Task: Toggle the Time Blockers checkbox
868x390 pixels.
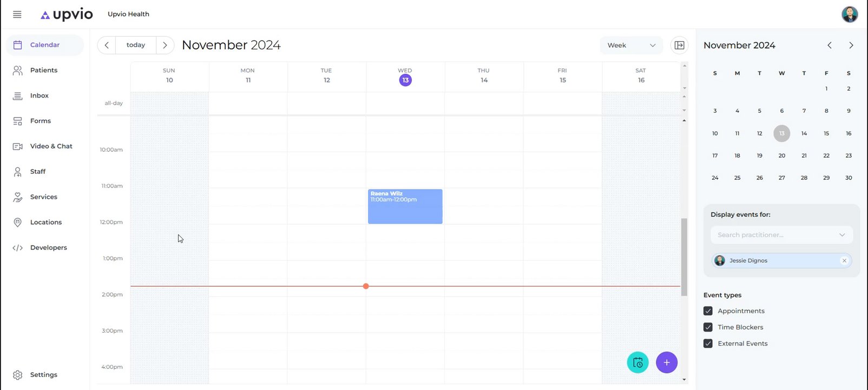Action: (x=708, y=327)
